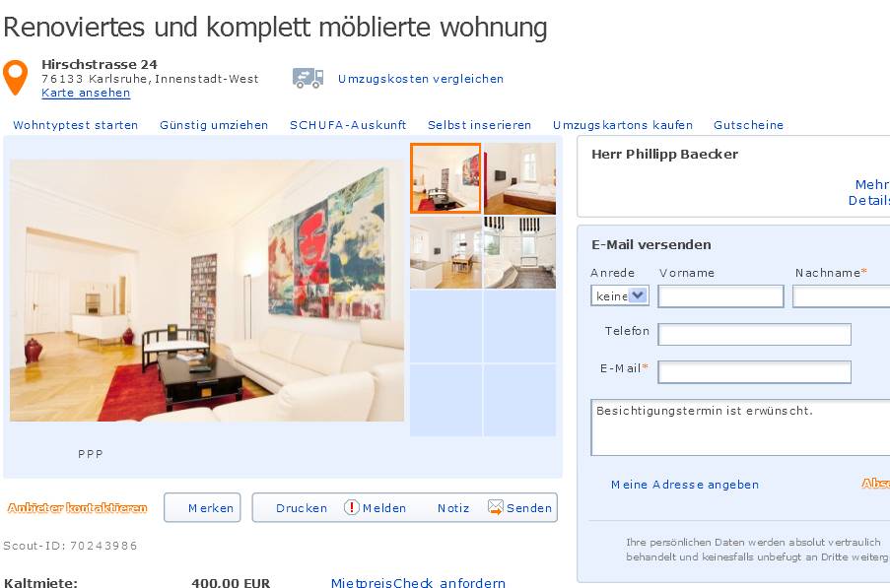Viewport: 890px width, 588px height.
Task: Open MietpreisCheck anfordern link
Action: (418, 582)
